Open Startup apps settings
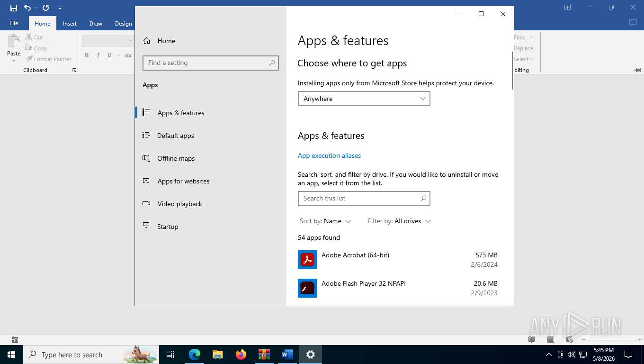This screenshot has width=644, height=364. (211, 227)
